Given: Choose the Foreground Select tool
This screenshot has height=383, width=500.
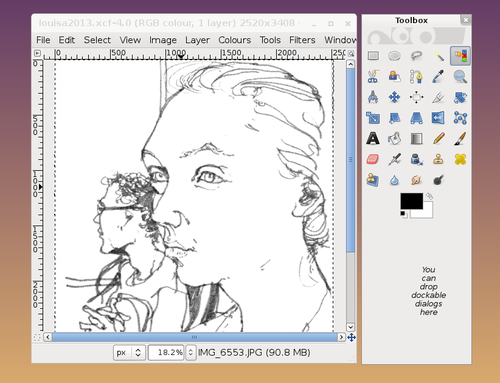Looking at the screenshot, I should (x=394, y=76).
